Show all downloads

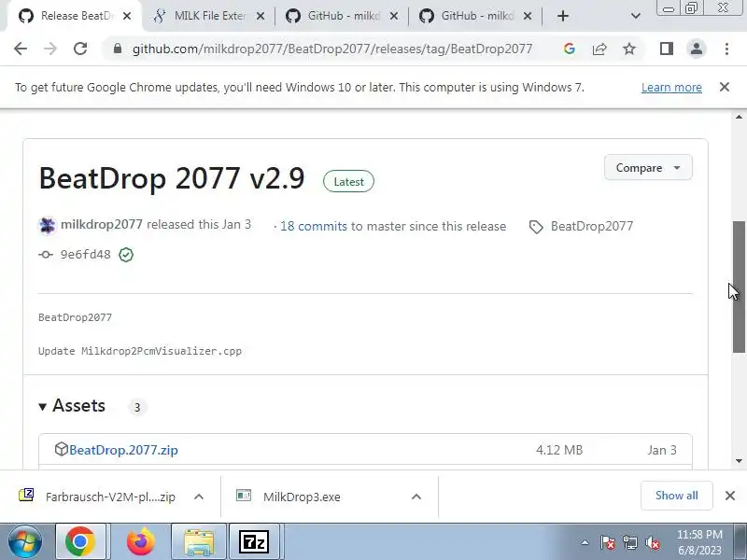click(676, 496)
